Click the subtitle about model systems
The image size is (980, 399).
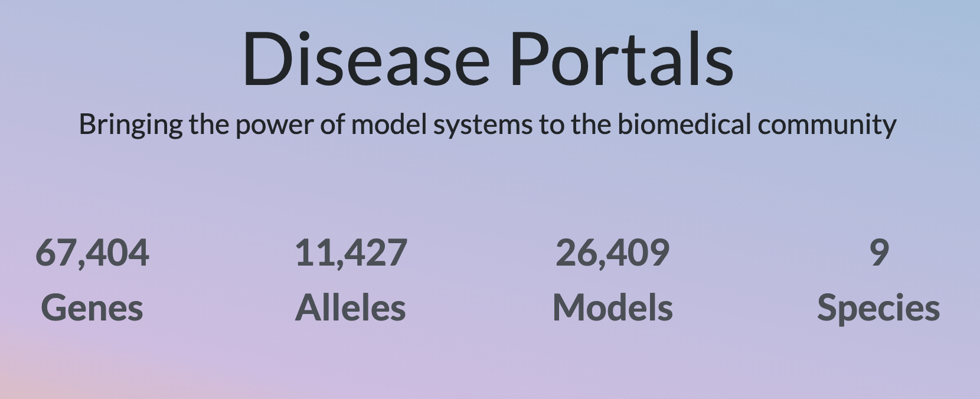point(488,125)
